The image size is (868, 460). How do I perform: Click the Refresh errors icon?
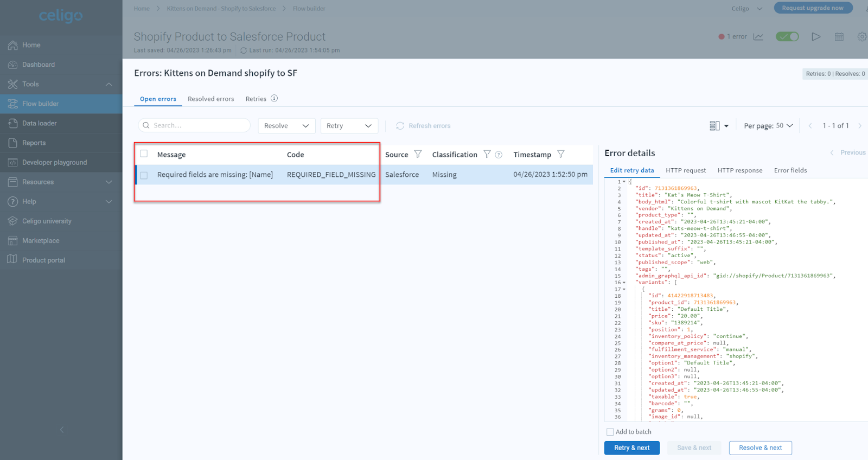point(400,126)
